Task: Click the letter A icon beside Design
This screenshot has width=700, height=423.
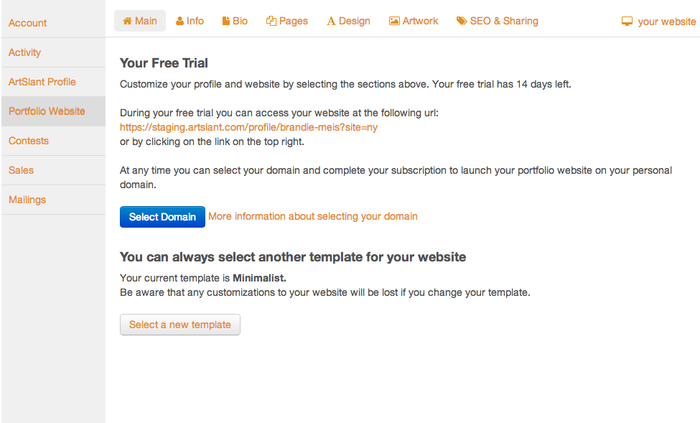Action: click(331, 21)
